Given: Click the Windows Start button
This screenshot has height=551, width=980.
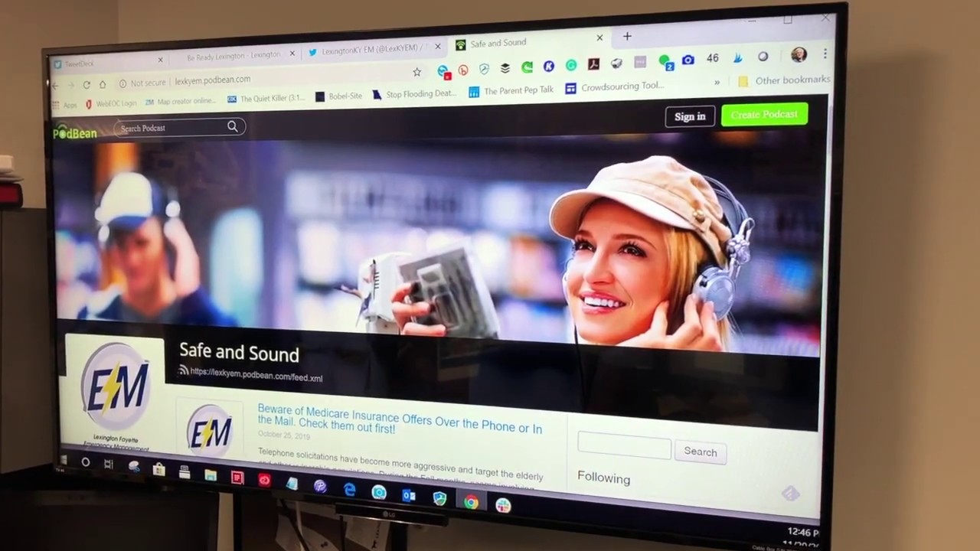Looking at the screenshot, I should tap(64, 460).
